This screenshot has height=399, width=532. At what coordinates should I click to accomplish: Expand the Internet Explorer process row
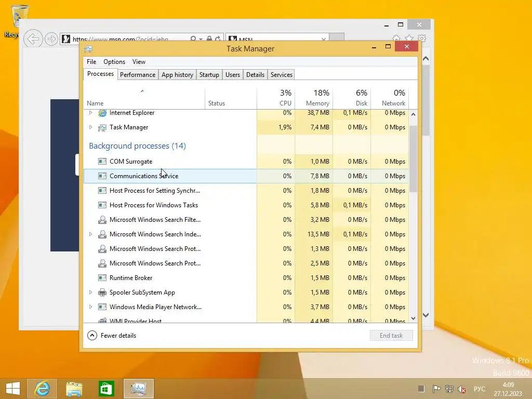click(90, 113)
